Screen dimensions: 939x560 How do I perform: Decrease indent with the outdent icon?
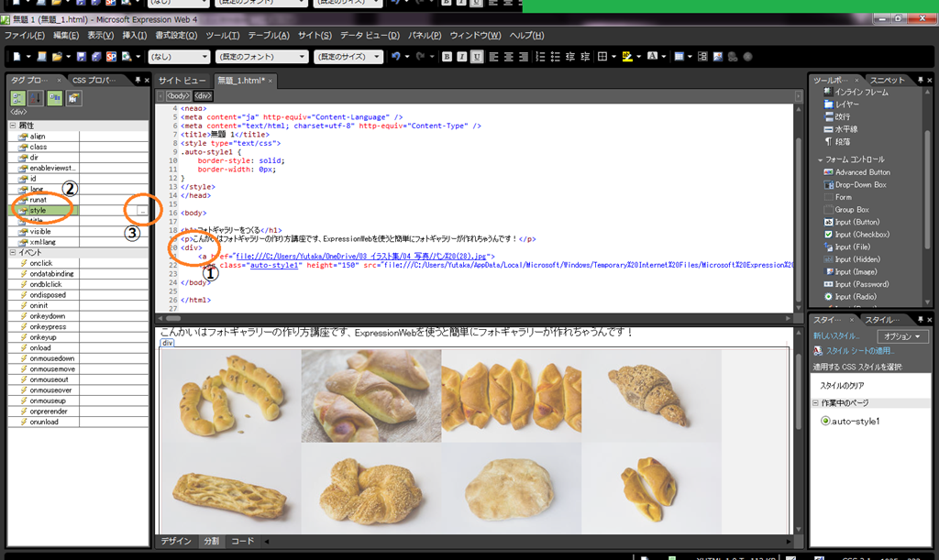click(x=570, y=57)
